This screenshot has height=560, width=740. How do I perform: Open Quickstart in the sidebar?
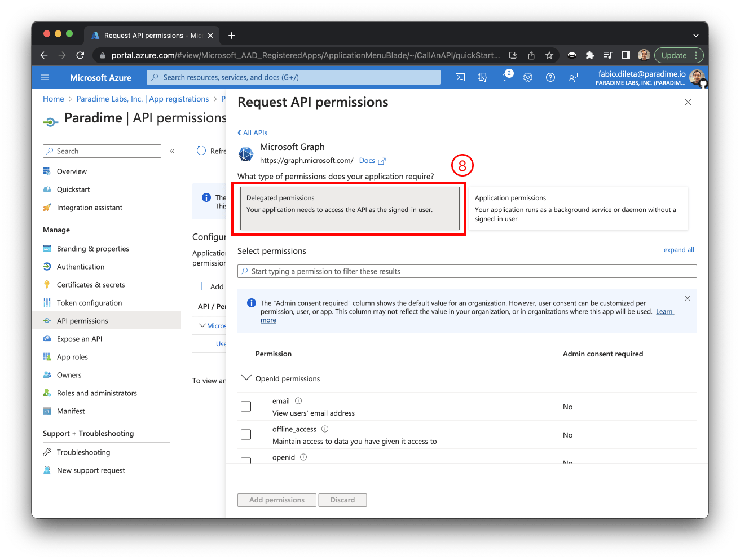click(x=73, y=189)
